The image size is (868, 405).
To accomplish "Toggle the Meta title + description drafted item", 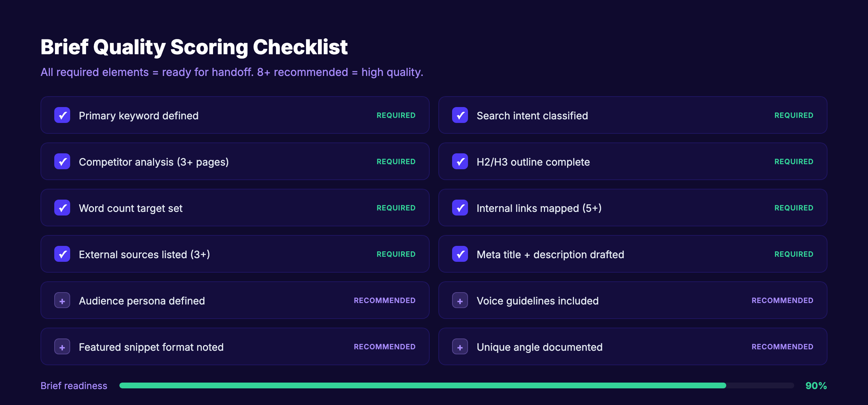I will (460, 254).
